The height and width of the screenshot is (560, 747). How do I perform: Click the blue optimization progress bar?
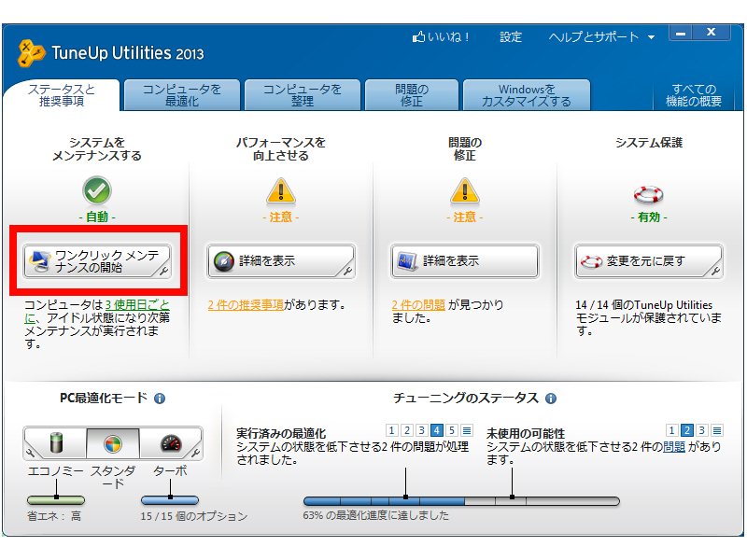click(383, 501)
